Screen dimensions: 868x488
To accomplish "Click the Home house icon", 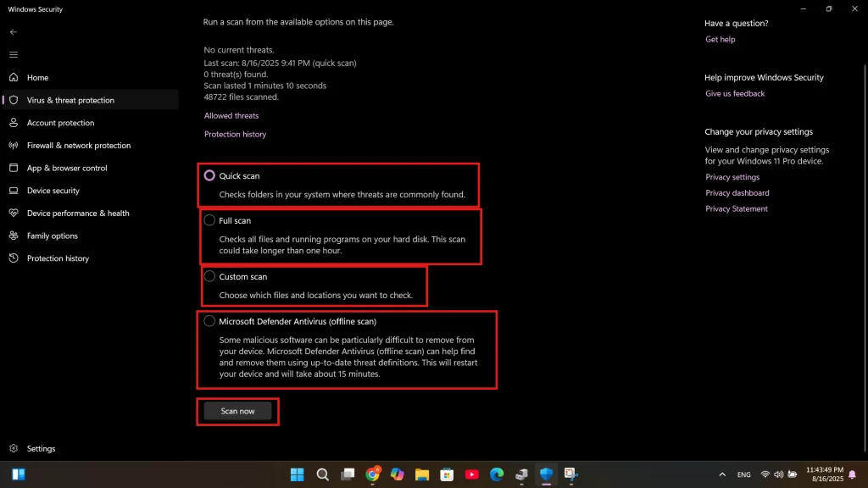I will [13, 77].
